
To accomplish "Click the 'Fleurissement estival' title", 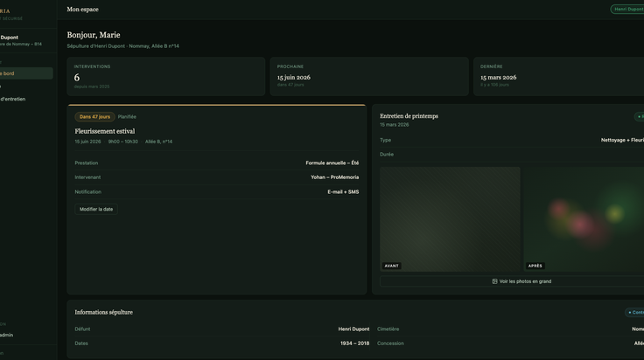I will (105, 131).
